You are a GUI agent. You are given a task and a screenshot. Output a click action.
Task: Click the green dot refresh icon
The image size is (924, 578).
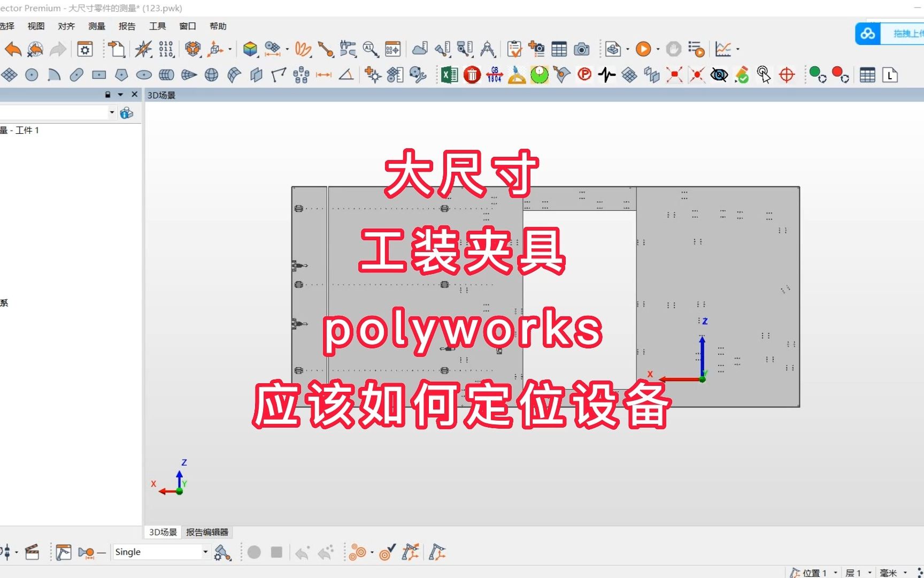(818, 75)
